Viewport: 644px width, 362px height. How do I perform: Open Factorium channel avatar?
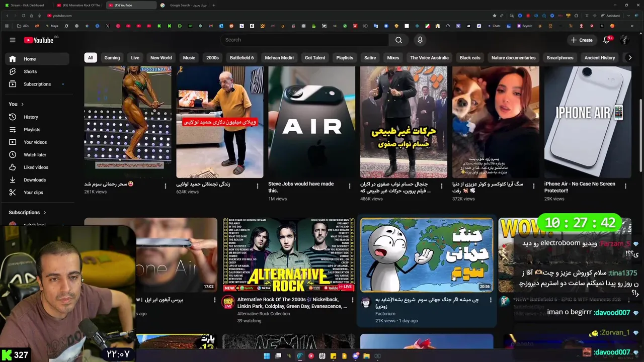coord(366,302)
